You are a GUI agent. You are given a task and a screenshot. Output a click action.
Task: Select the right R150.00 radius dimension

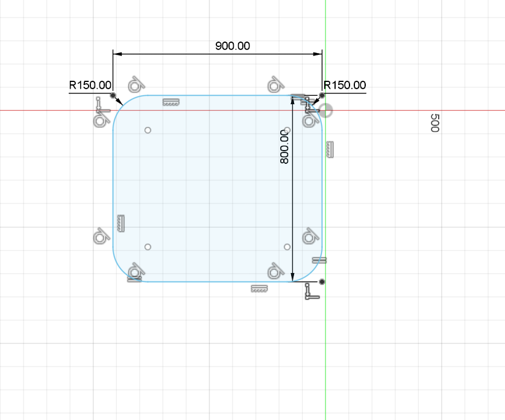[x=345, y=85]
